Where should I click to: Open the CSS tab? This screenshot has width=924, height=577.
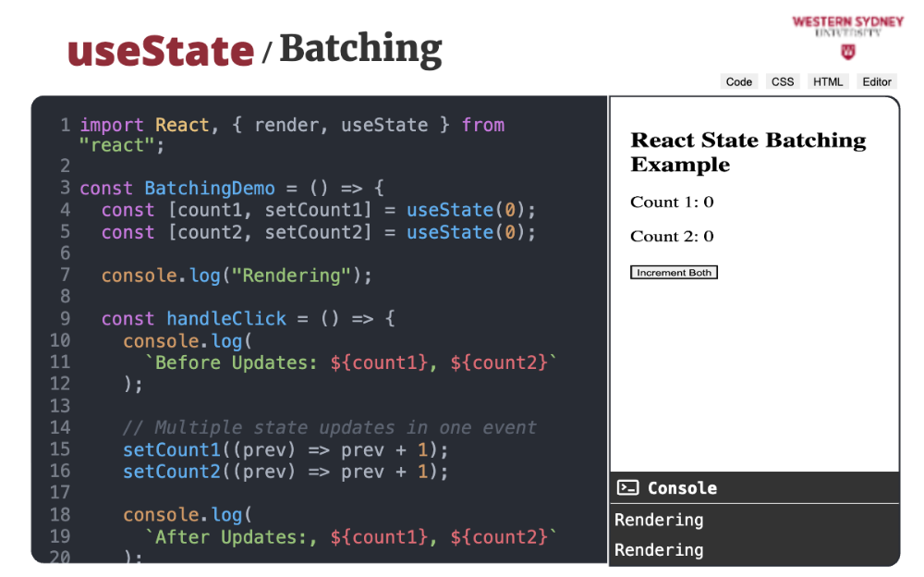pyautogui.click(x=783, y=81)
